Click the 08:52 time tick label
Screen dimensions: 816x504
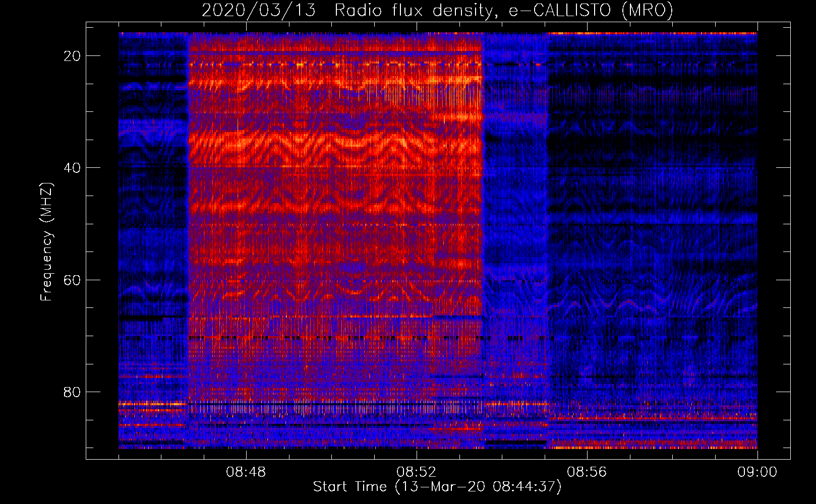pyautogui.click(x=417, y=472)
